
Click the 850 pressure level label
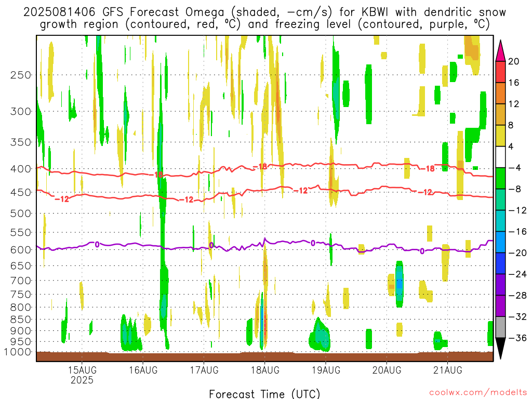[21, 320]
